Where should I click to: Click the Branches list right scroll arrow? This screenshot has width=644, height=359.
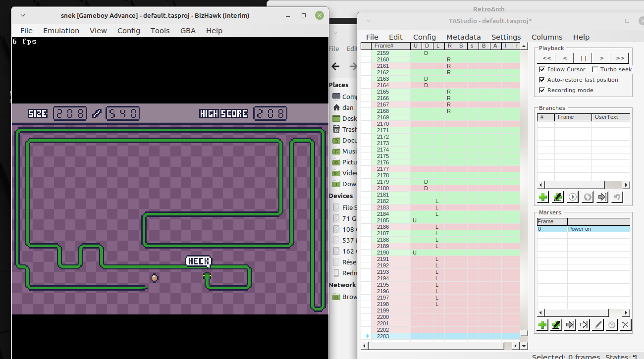(x=626, y=185)
